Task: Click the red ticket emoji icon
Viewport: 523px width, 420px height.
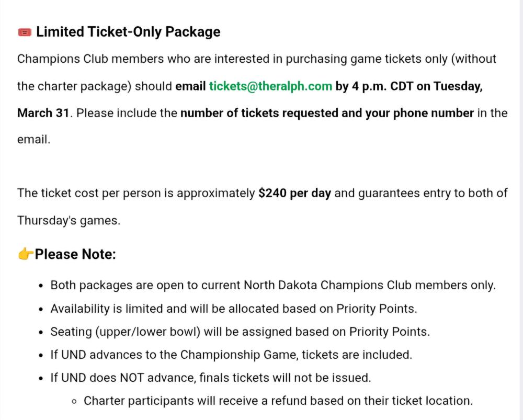Action: pyautogui.click(x=25, y=32)
